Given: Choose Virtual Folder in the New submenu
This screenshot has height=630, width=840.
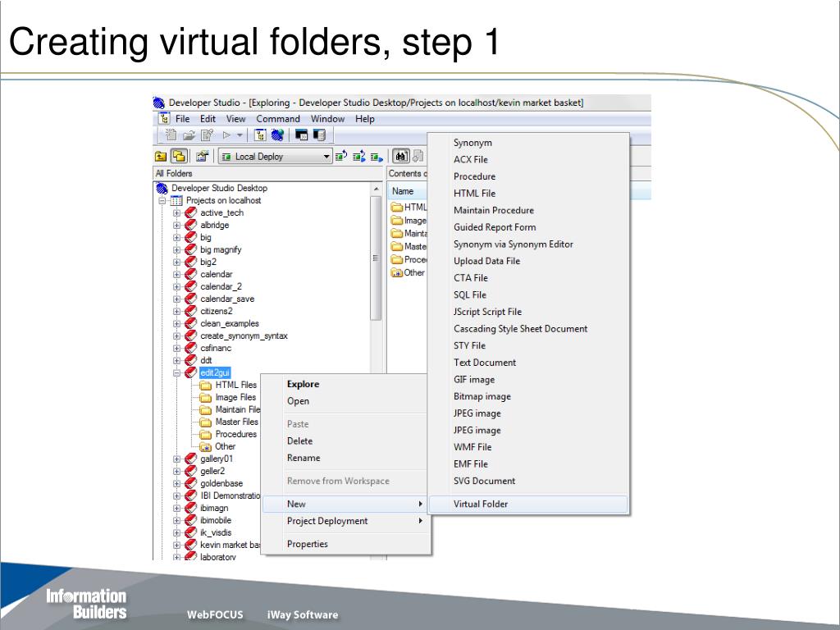Looking at the screenshot, I should [x=529, y=504].
